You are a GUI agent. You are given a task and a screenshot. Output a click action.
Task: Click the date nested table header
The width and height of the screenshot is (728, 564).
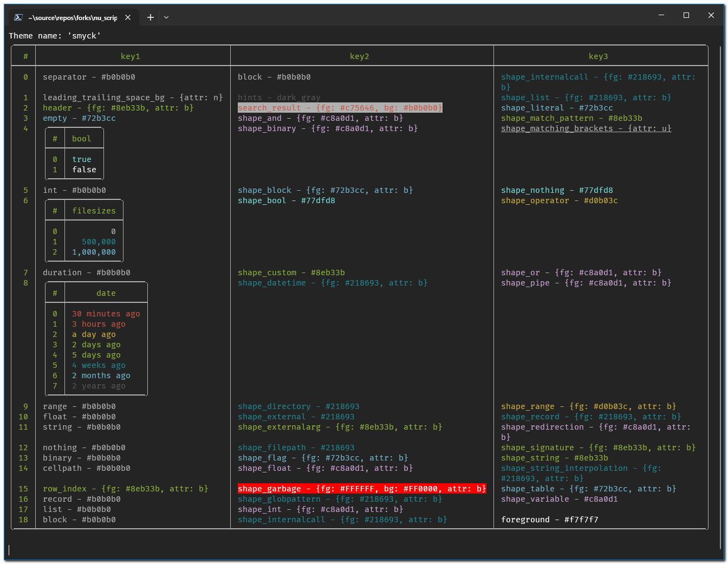coord(106,293)
